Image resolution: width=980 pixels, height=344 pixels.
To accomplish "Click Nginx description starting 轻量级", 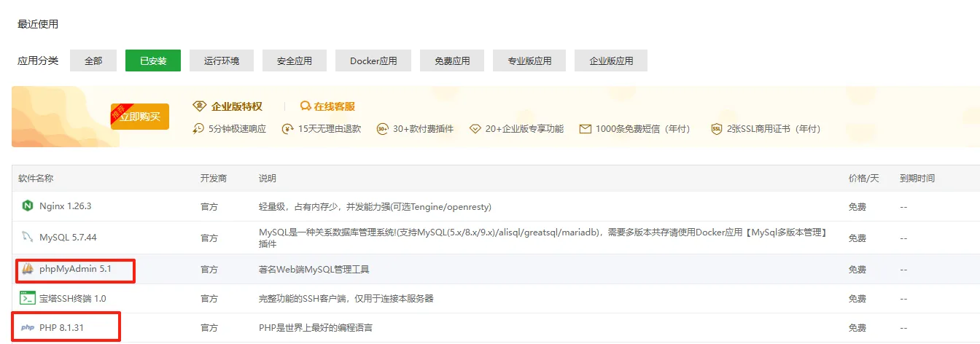I will click(x=376, y=206).
